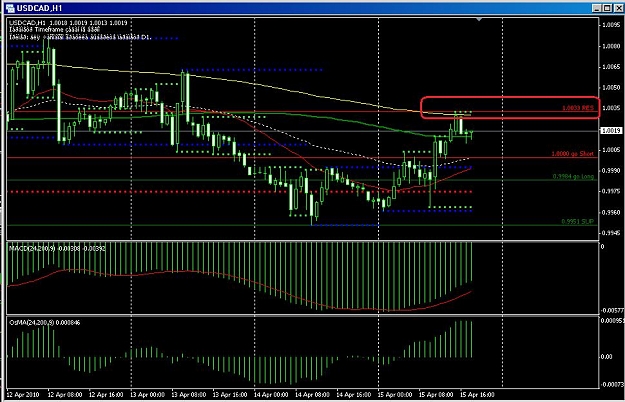625x402 pixels.
Task: Close the USDCAD,H1 chart window
Action: pos(617,8)
